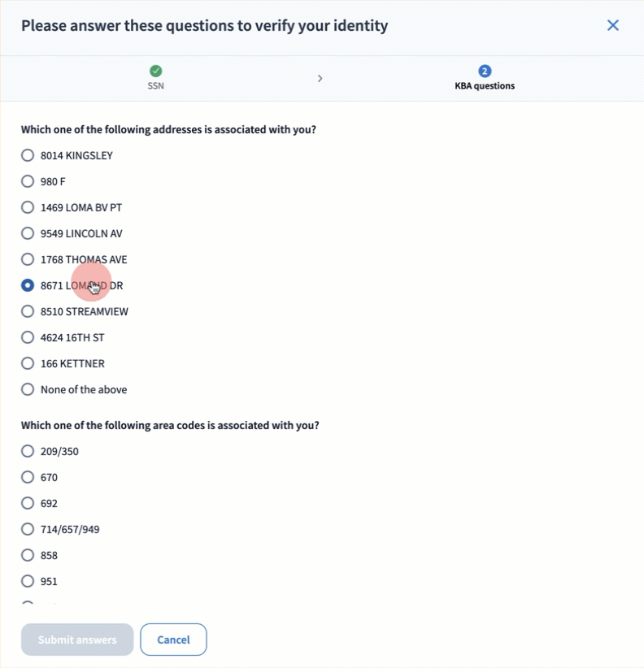This screenshot has height=668, width=644.
Task: Pick the 166 KETTNER address option
Action: coord(28,363)
